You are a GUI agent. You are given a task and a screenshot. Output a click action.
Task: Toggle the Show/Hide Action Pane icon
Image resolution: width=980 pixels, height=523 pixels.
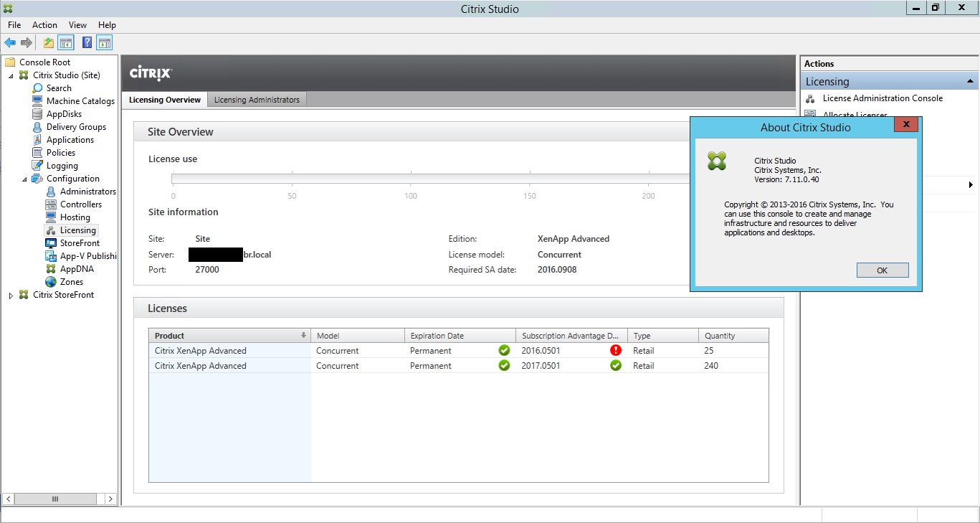point(105,43)
